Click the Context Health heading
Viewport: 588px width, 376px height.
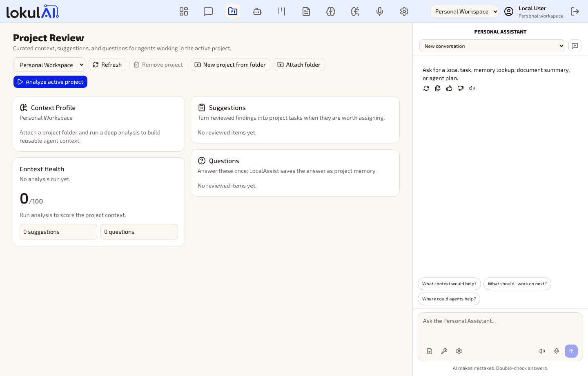(42, 169)
